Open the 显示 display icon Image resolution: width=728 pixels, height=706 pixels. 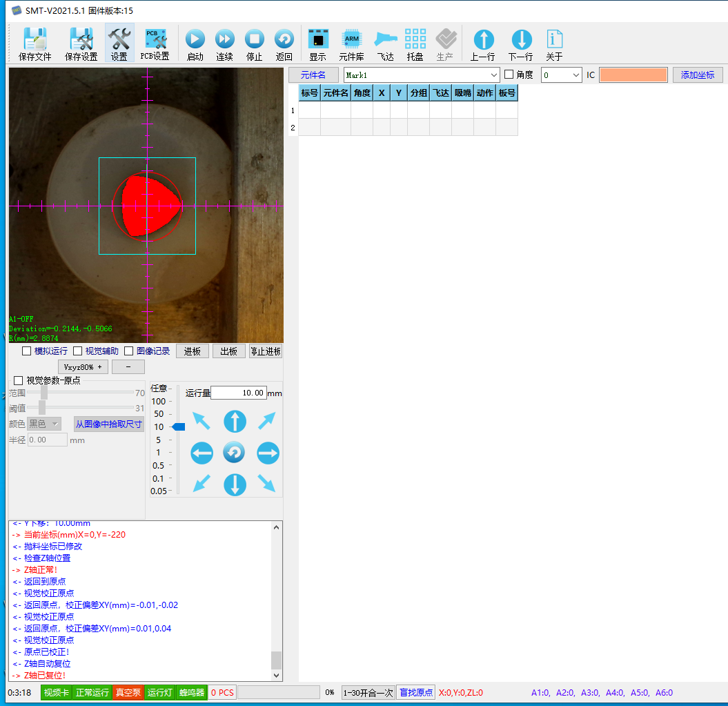point(318,44)
